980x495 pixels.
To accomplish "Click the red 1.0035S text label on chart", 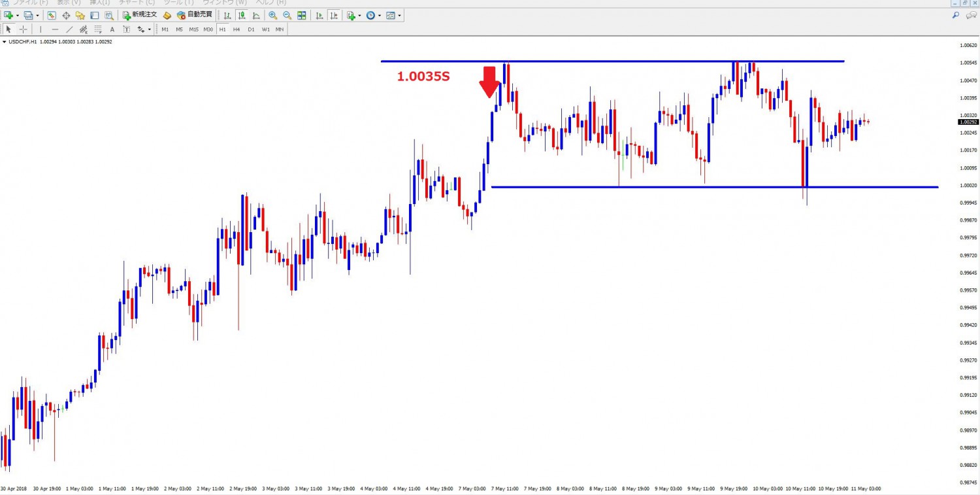I will (423, 77).
